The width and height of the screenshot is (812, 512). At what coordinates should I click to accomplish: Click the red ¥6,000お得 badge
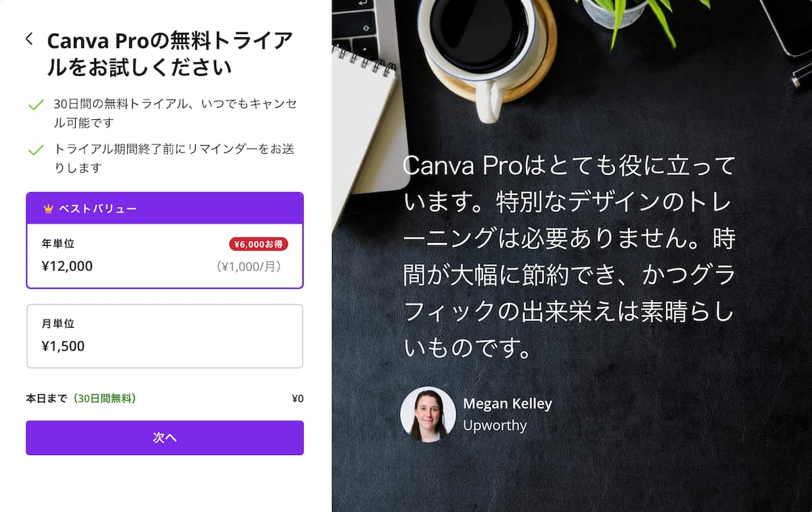click(258, 244)
